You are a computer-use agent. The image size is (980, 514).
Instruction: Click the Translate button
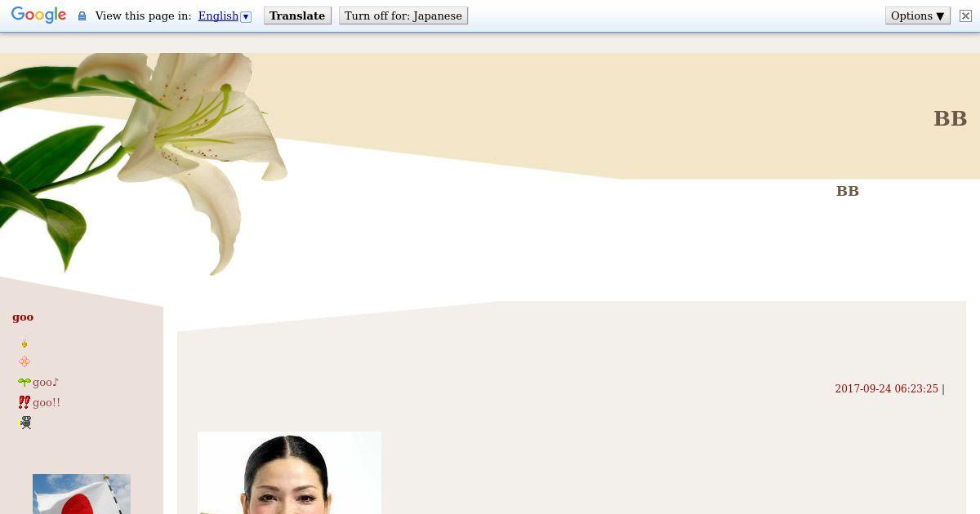297,16
